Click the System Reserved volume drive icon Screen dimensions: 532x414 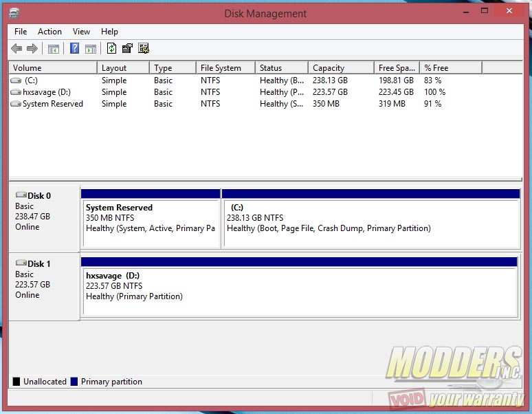[x=16, y=104]
